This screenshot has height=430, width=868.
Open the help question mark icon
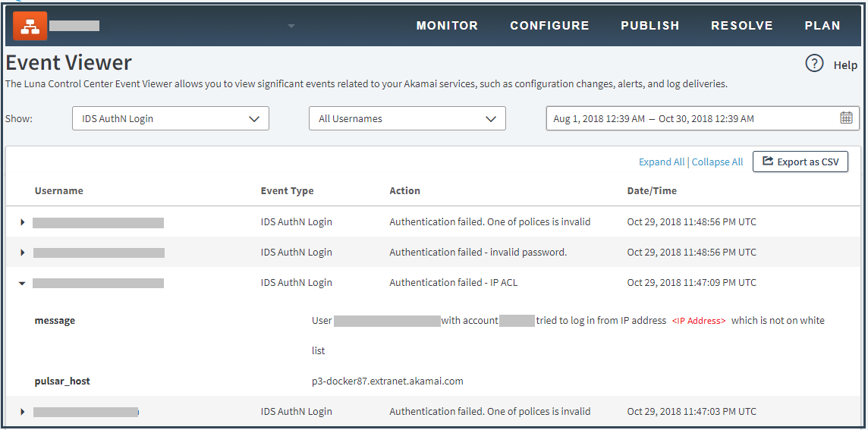click(x=814, y=64)
